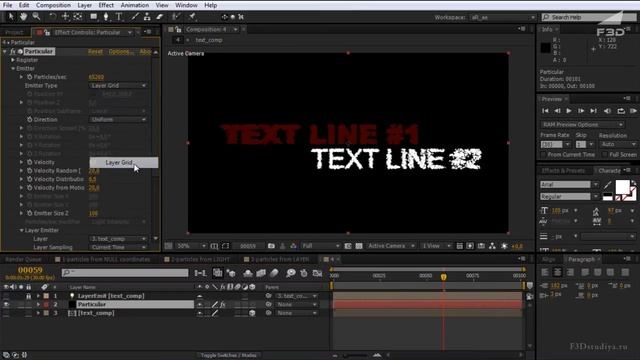Screen dimensions: 640x360
Task: Click Reset link for Particular
Action: click(96, 51)
